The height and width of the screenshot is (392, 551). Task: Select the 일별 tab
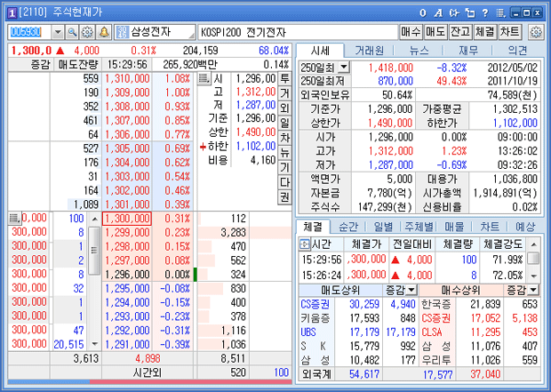385,227
